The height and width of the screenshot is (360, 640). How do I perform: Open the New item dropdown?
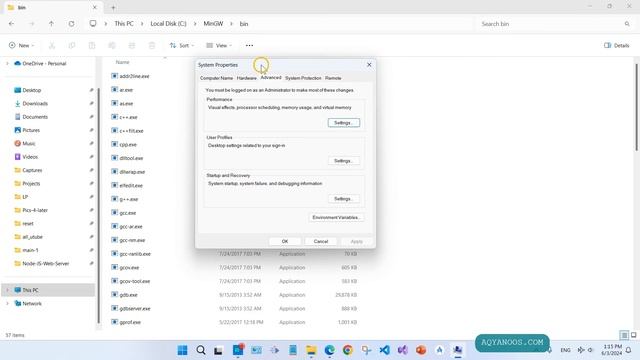tap(21, 45)
